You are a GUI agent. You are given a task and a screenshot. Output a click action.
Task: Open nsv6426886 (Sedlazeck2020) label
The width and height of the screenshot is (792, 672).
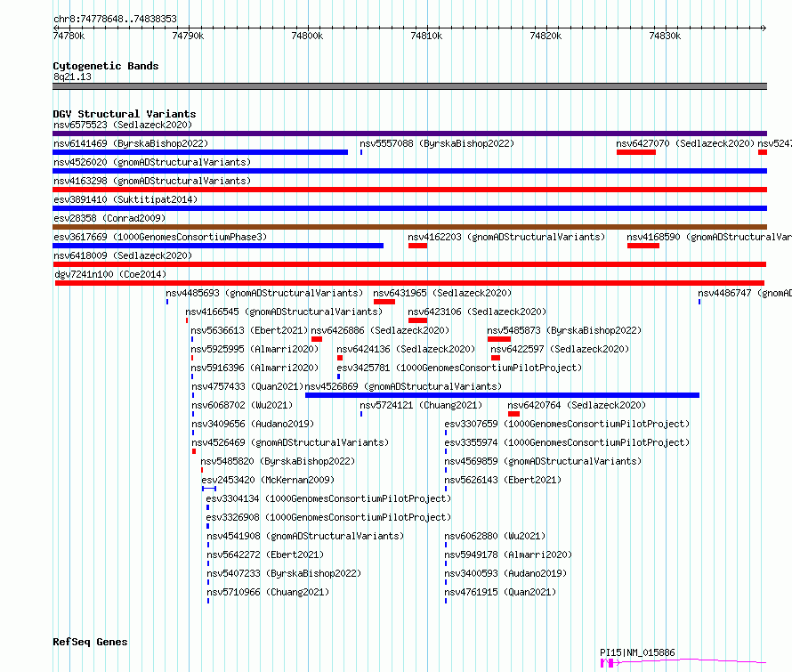(x=380, y=330)
